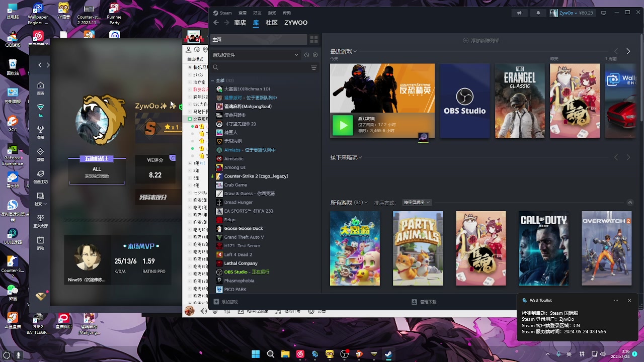The image size is (644, 362).
Task: Collapse the 所有游戏 shelf with up-chevron
Action: click(x=630, y=203)
